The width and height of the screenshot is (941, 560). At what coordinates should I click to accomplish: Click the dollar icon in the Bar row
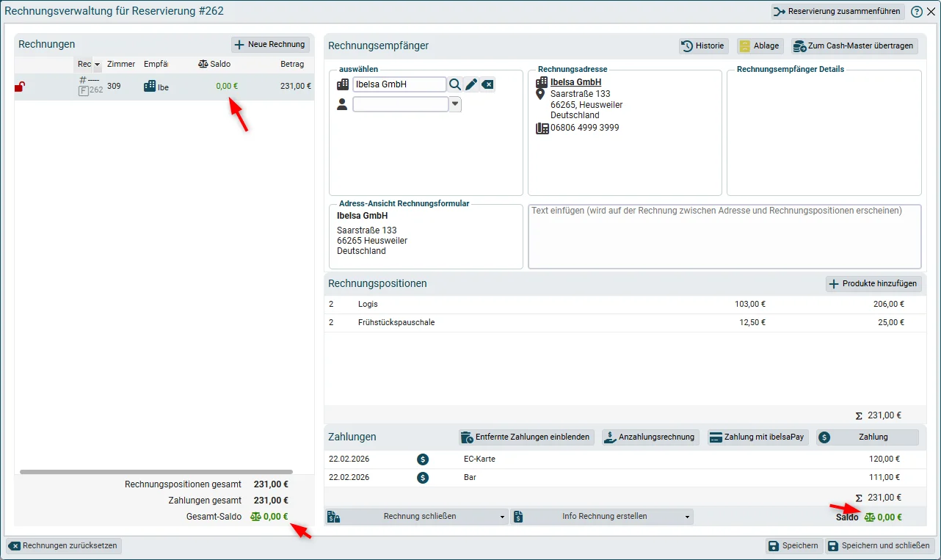[423, 478]
